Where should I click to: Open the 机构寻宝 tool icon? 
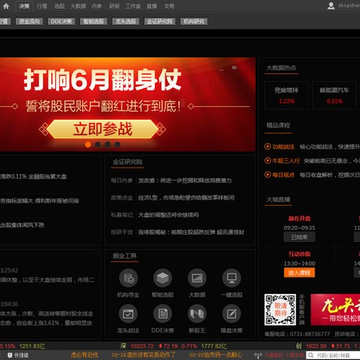(x=128, y=278)
